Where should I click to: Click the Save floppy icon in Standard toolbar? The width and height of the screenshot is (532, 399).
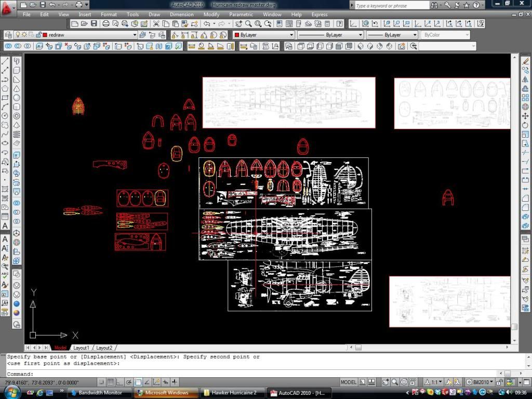click(94, 24)
